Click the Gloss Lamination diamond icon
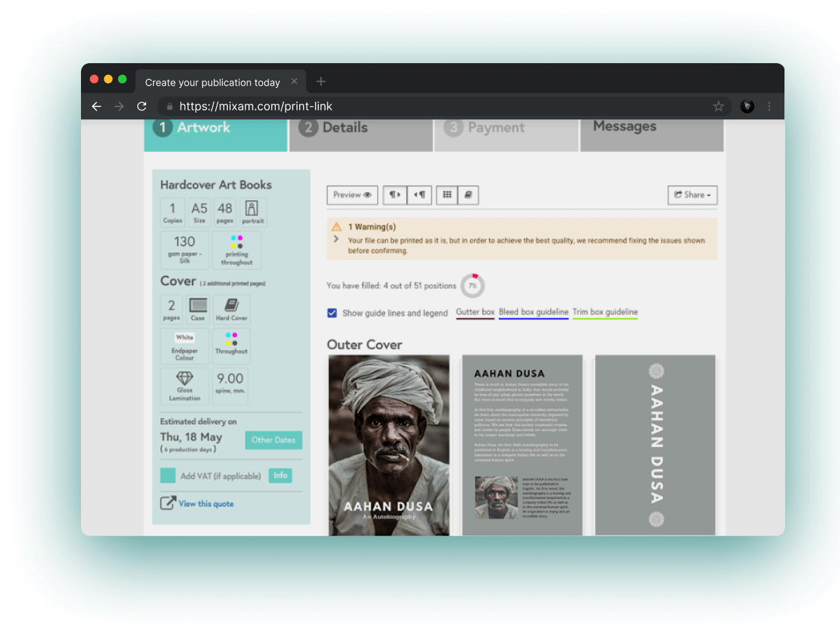 185,379
